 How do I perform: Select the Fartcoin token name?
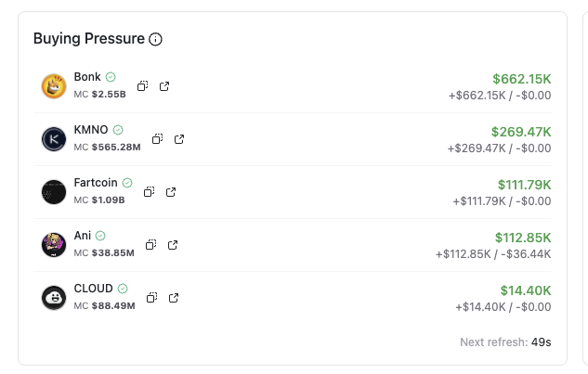point(96,183)
